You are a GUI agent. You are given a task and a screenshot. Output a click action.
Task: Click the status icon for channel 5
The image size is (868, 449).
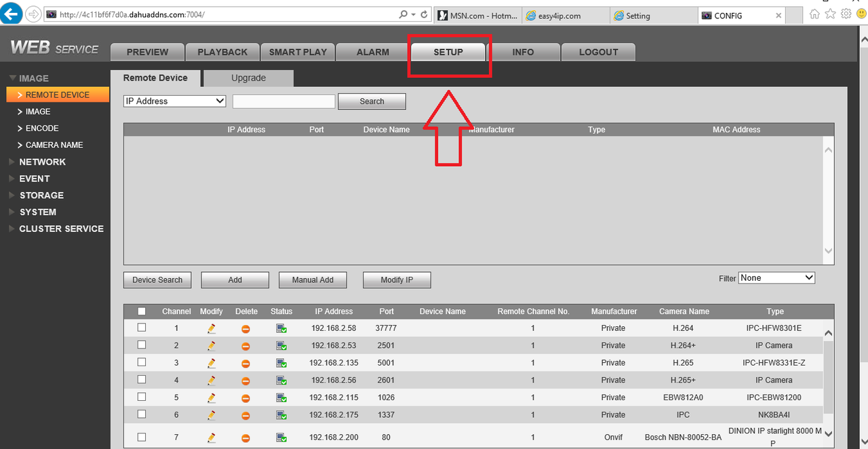(x=281, y=397)
